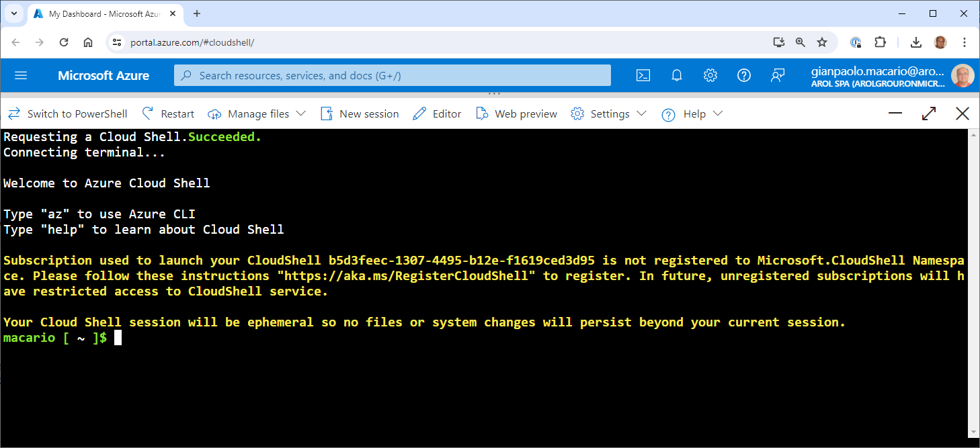980x448 pixels.
Task: Open the Cloud Shell Editor
Action: 437,114
